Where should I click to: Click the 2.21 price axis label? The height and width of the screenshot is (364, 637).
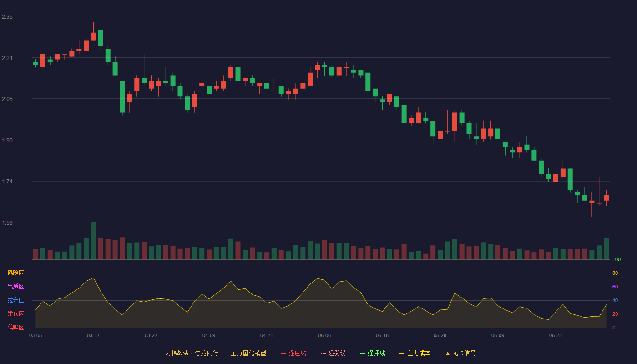7,58
